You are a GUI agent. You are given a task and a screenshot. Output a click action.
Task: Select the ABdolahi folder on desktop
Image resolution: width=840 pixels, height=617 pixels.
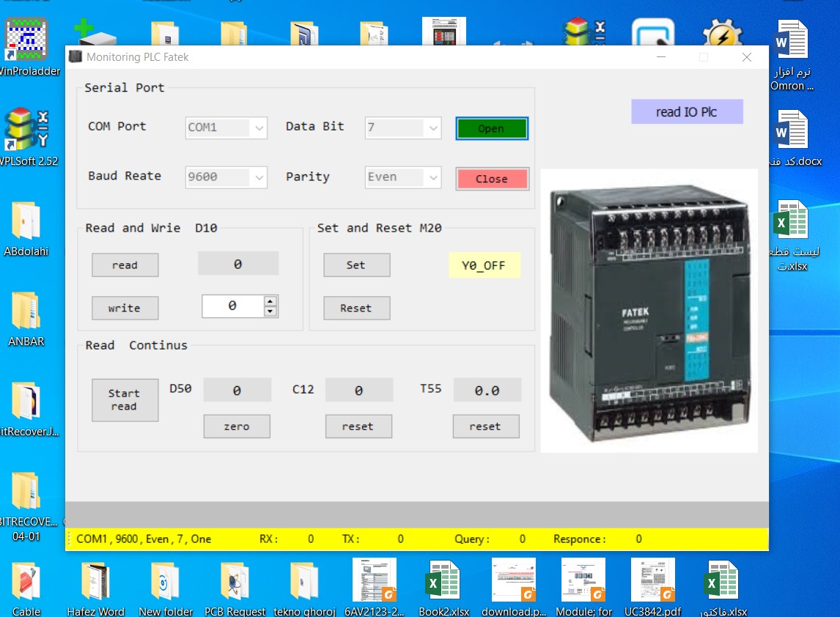click(x=26, y=221)
